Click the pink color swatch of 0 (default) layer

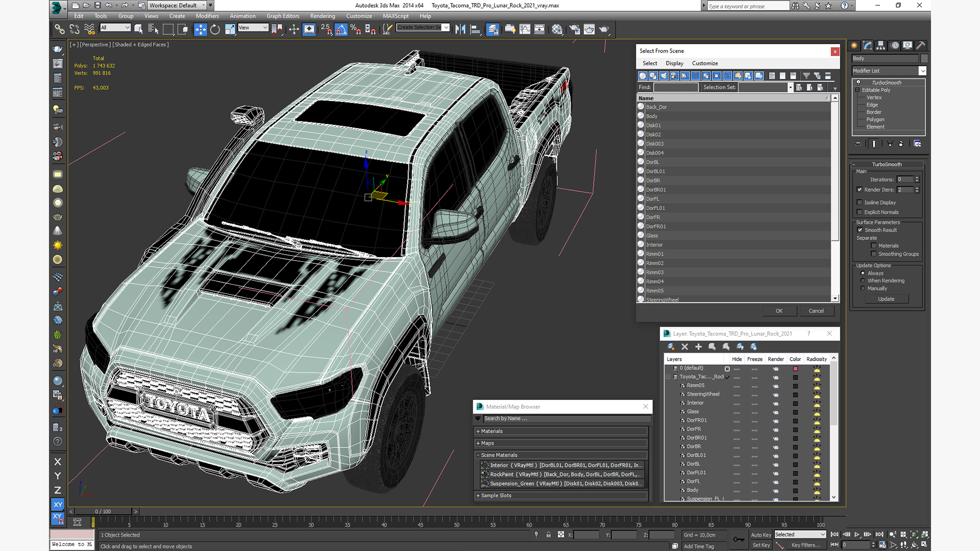pyautogui.click(x=795, y=368)
